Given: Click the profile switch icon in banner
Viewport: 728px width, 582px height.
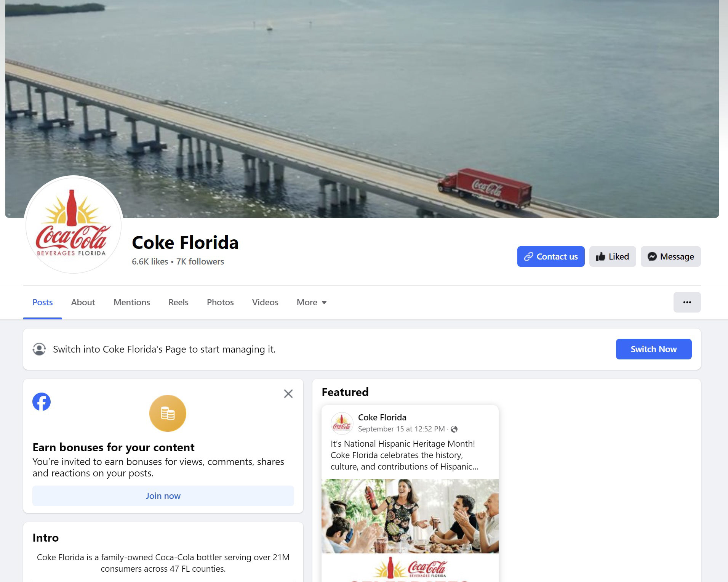Looking at the screenshot, I should point(39,349).
